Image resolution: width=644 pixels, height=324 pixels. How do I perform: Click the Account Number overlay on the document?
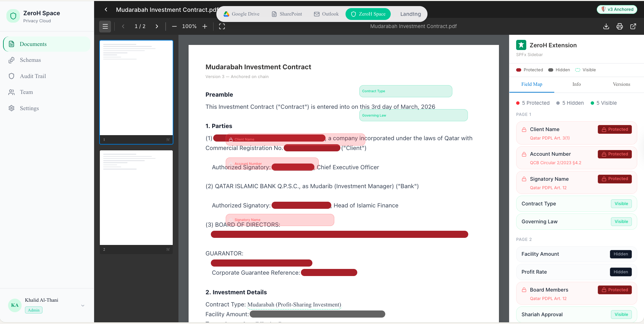tap(272, 164)
